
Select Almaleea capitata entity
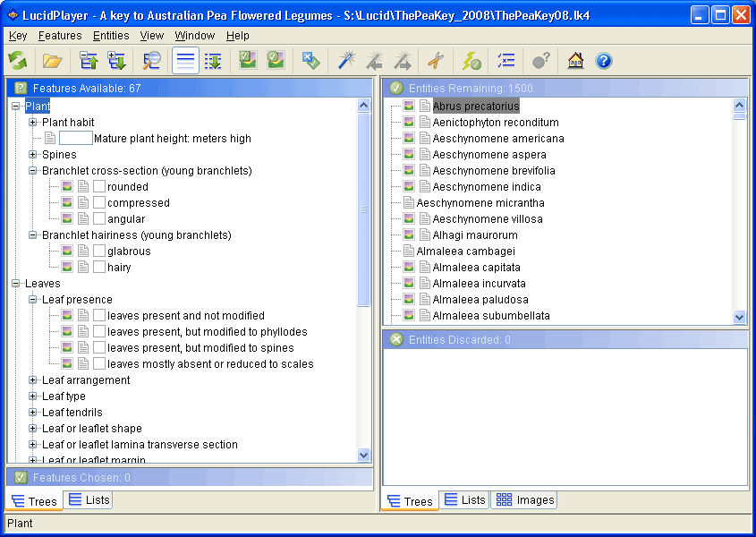(x=476, y=268)
